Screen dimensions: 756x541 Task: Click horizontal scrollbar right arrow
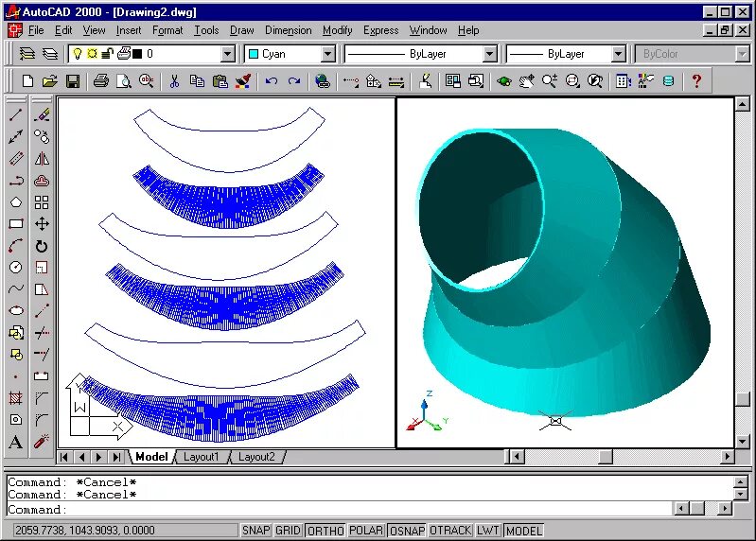point(727,456)
